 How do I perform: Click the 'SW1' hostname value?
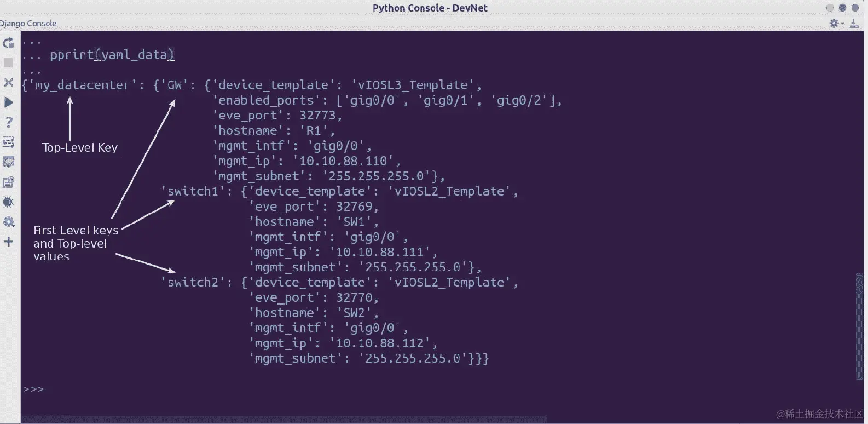point(354,222)
